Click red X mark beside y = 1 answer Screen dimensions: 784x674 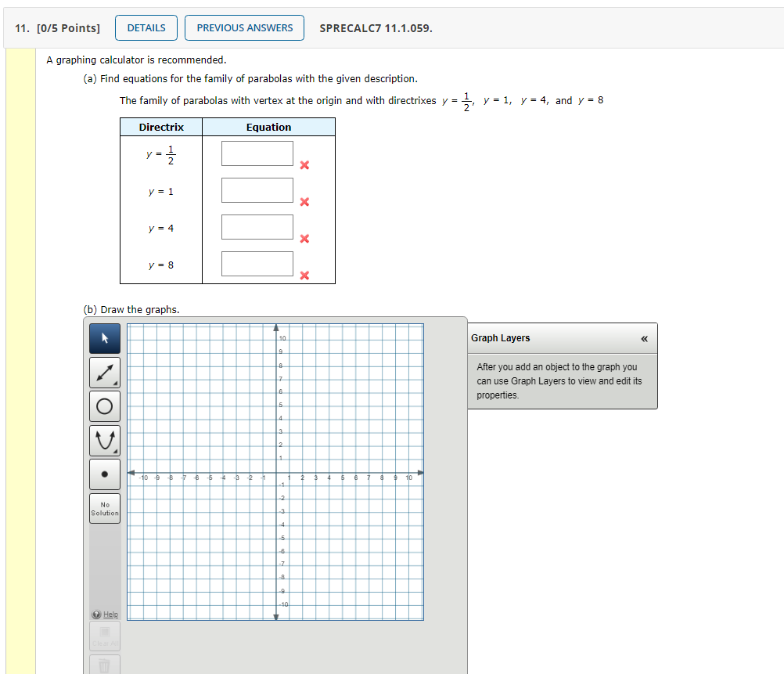click(x=304, y=202)
